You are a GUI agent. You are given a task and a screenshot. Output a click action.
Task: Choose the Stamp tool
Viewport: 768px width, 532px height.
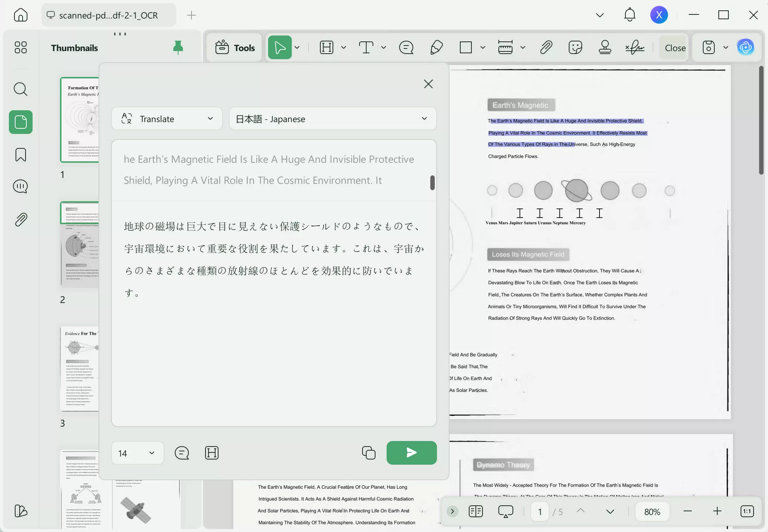click(x=605, y=47)
